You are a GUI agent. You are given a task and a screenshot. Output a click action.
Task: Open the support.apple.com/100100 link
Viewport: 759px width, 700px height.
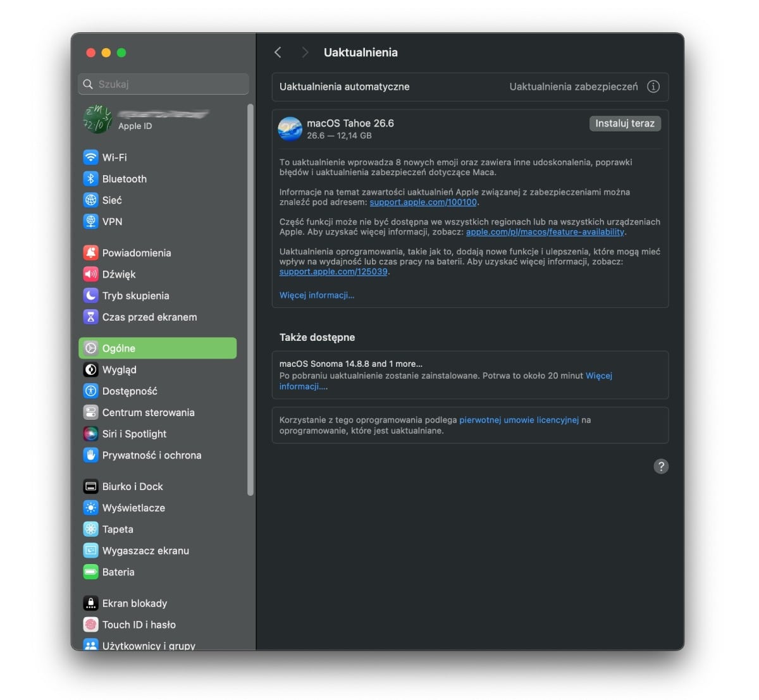click(423, 202)
